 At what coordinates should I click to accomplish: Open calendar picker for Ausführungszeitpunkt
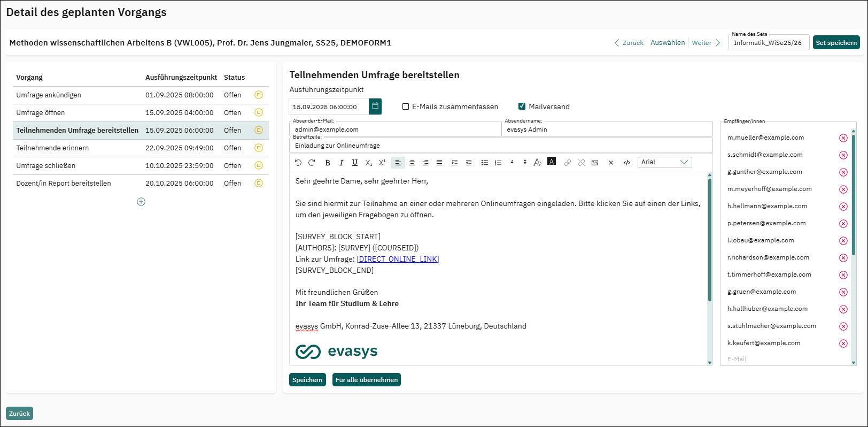point(376,106)
